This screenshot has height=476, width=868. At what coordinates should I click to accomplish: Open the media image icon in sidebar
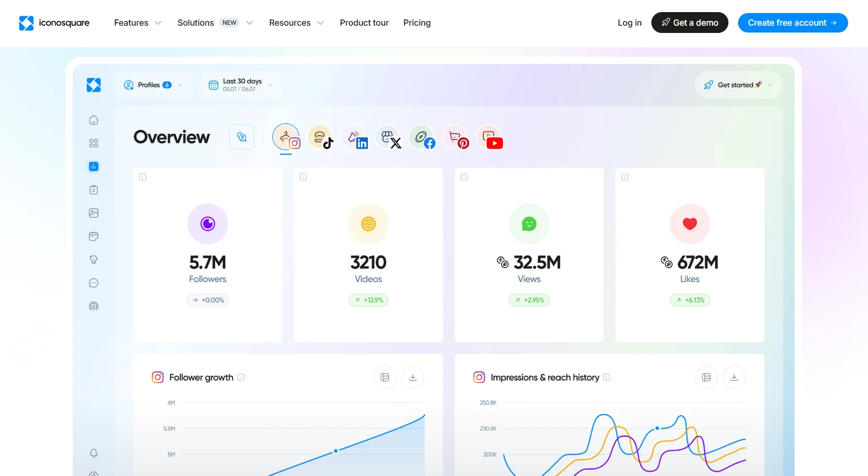(x=94, y=213)
